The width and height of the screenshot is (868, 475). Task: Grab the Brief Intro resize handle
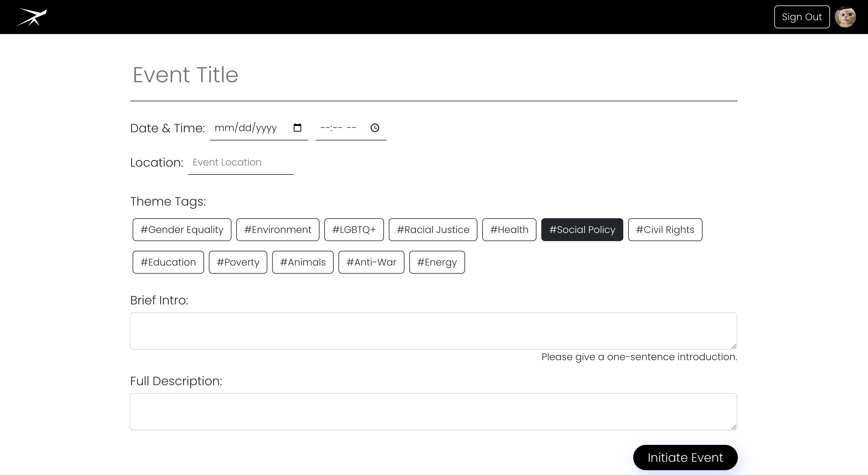[x=734, y=346]
